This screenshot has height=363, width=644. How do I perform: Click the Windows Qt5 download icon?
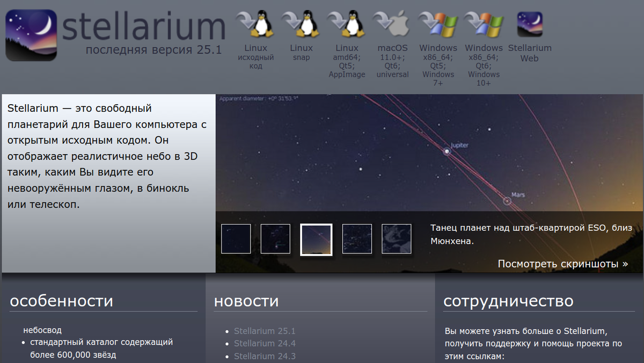(x=438, y=24)
